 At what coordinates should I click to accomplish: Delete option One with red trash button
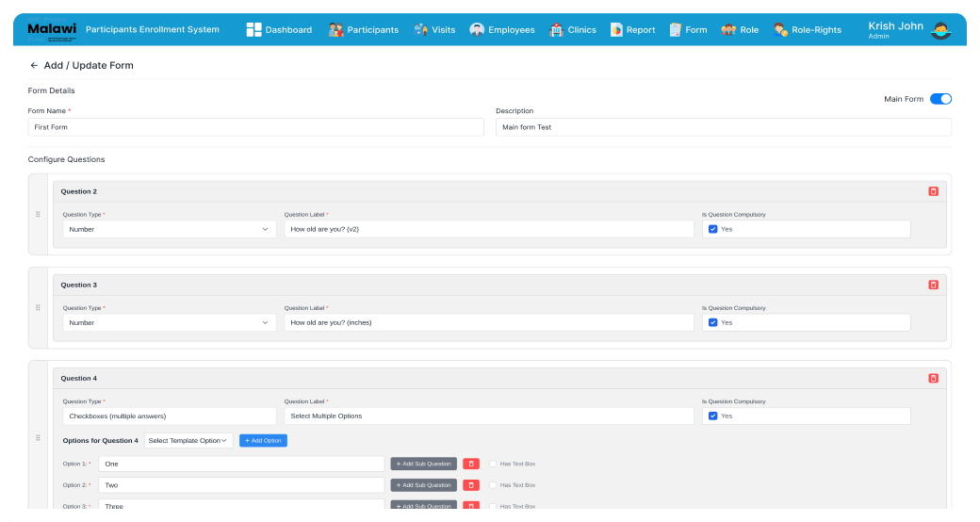(471, 464)
